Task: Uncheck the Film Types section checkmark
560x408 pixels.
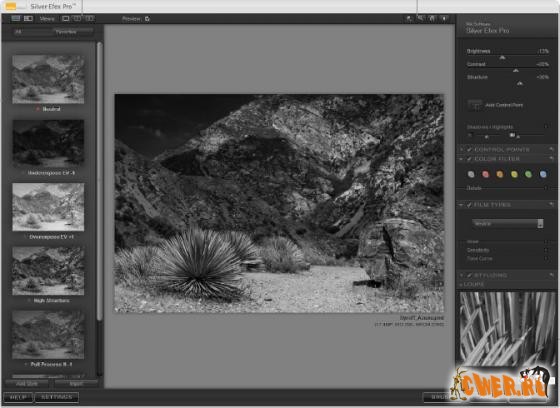Action: point(469,205)
